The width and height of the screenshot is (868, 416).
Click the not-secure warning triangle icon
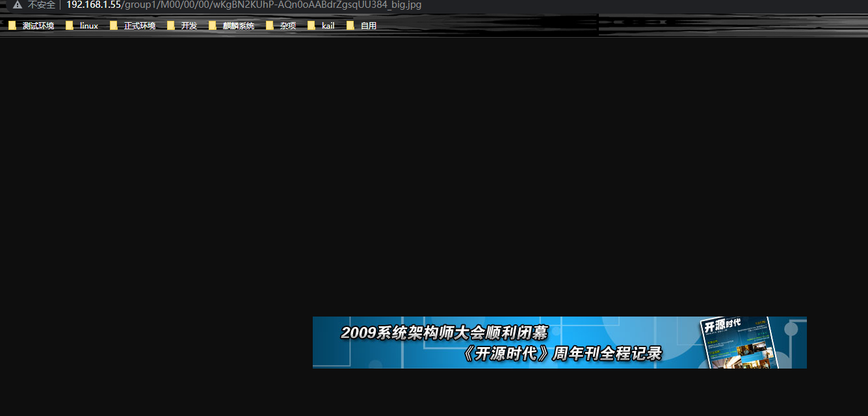click(x=18, y=5)
